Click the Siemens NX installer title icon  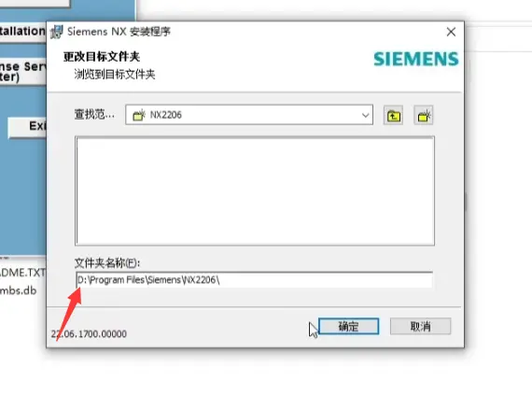coord(56,32)
